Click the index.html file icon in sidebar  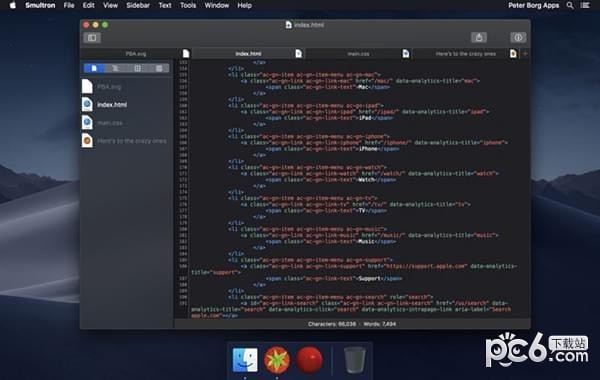[x=87, y=104]
